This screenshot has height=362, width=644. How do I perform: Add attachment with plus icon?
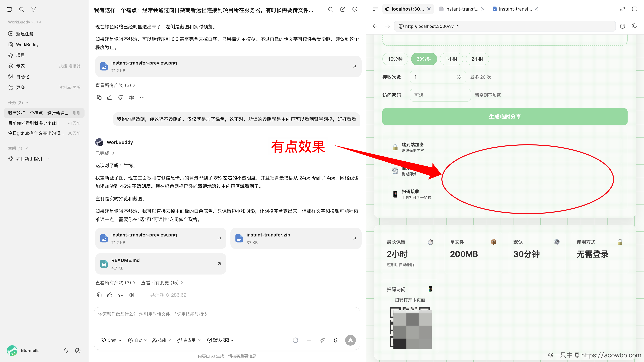pos(309,340)
